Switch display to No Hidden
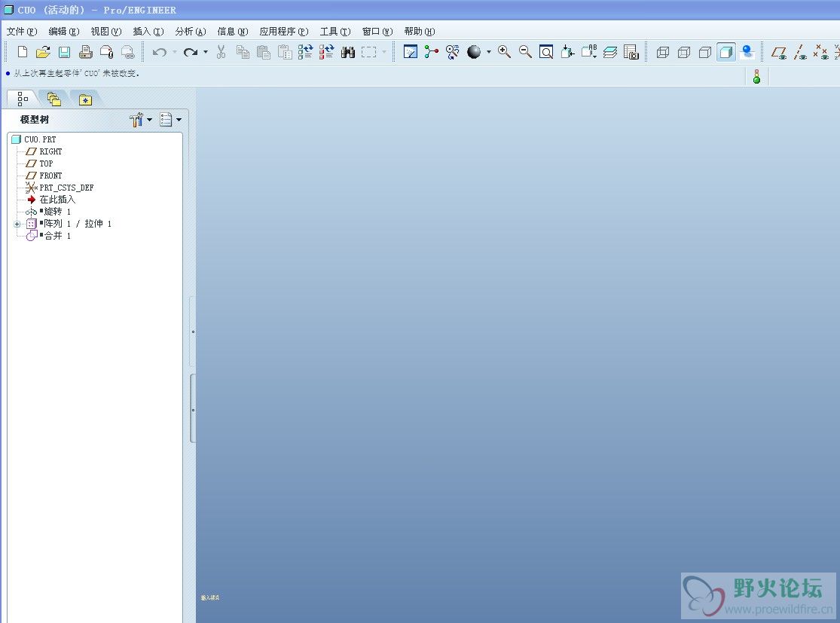The image size is (840, 623). [x=705, y=52]
